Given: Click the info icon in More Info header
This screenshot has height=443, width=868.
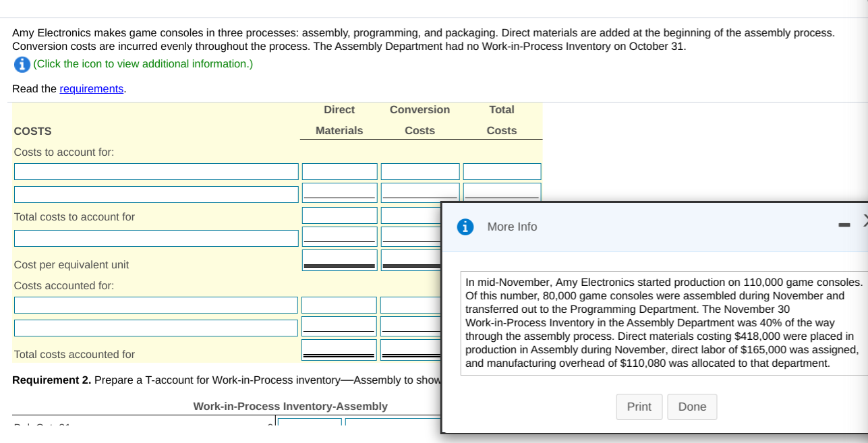Looking at the screenshot, I should point(465,227).
